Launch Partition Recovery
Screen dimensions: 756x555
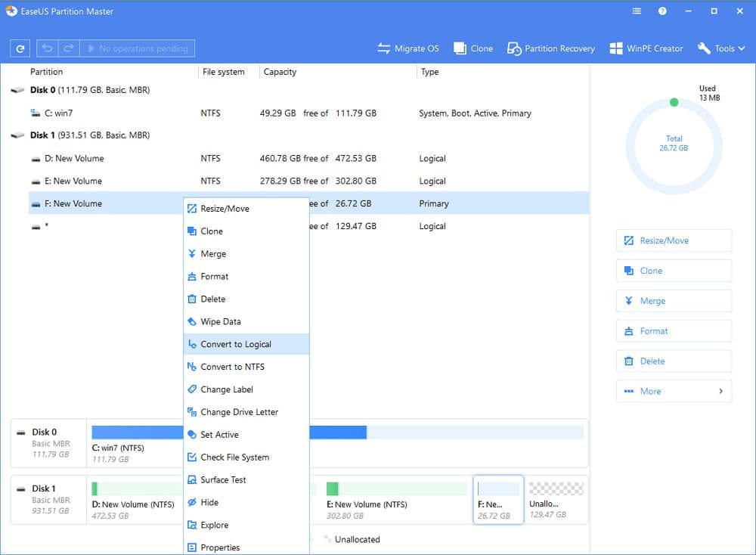click(553, 48)
